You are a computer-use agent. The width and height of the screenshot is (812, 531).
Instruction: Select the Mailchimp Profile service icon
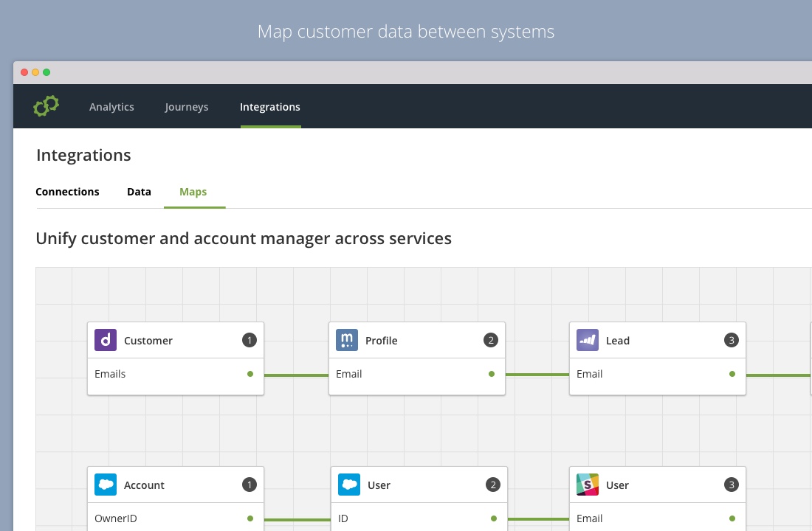[347, 340]
